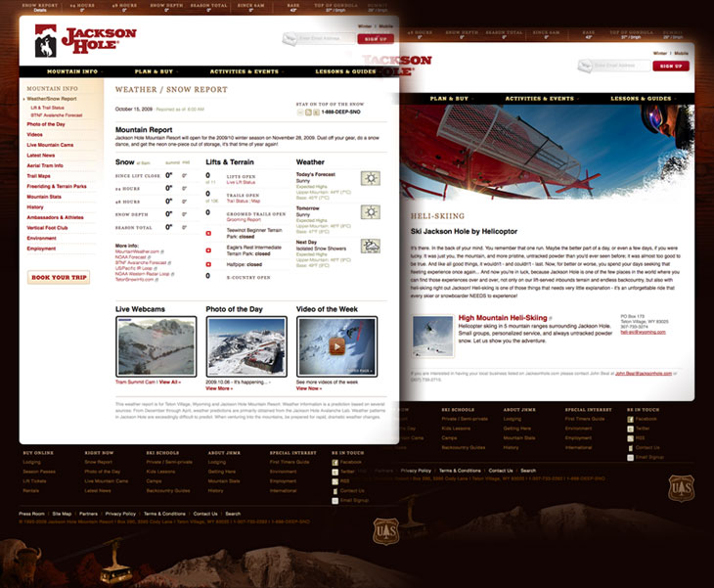
Task: Open the Lessons & Guides menu on the front page
Action: point(345,71)
